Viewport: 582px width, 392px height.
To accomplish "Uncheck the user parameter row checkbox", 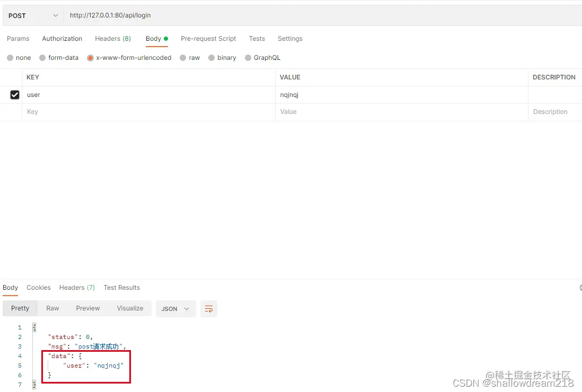I will tap(14, 95).
